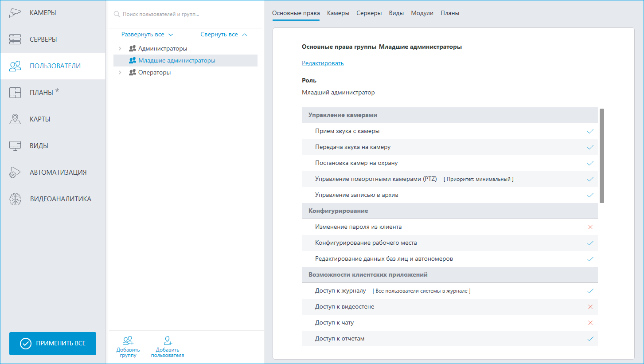
Task: Click checkmark for Управление поворотными камерами (PTZ)
Action: click(x=590, y=179)
